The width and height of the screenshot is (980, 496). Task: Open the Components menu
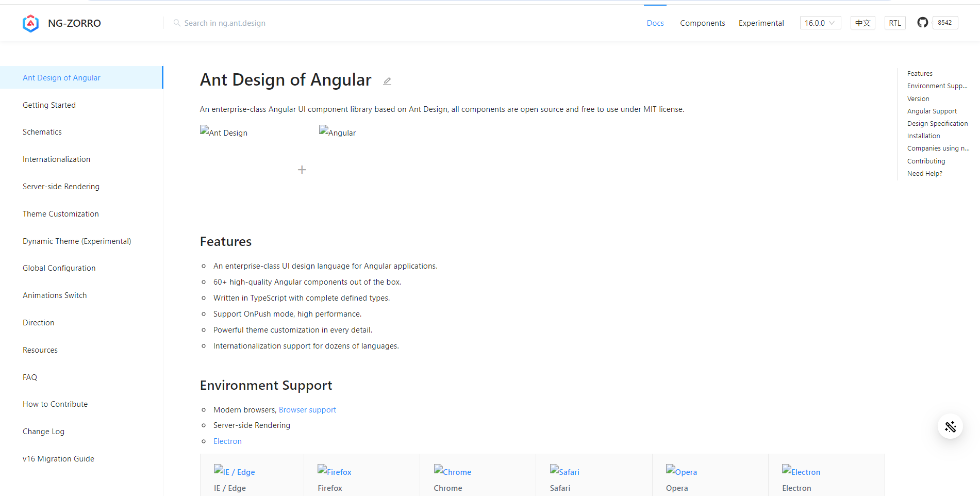pos(702,23)
